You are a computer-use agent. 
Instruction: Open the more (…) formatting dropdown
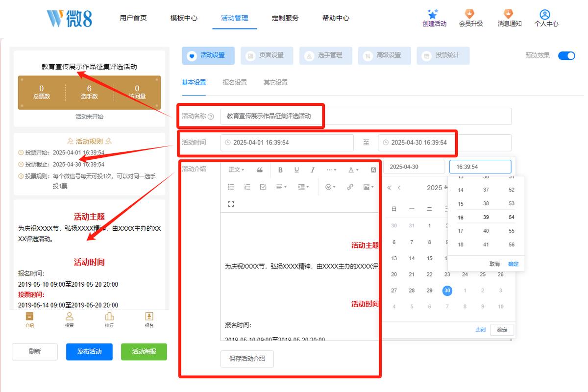click(x=331, y=170)
